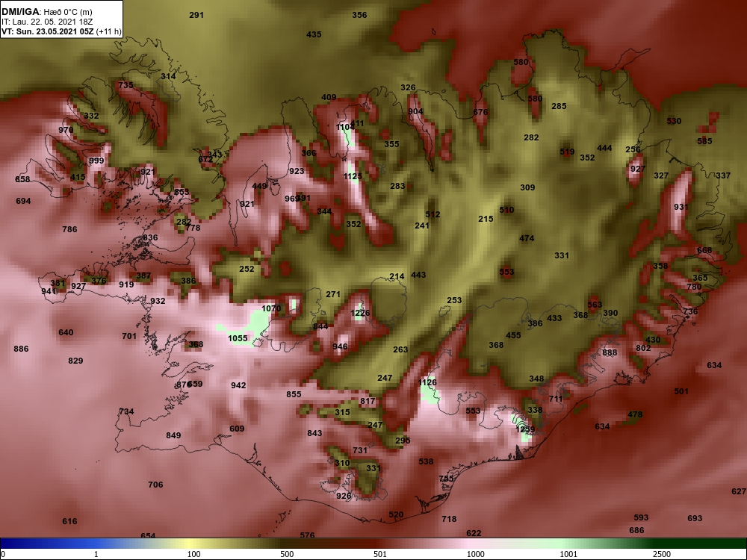
Task: Click the map value '942'
Action: tap(238, 385)
